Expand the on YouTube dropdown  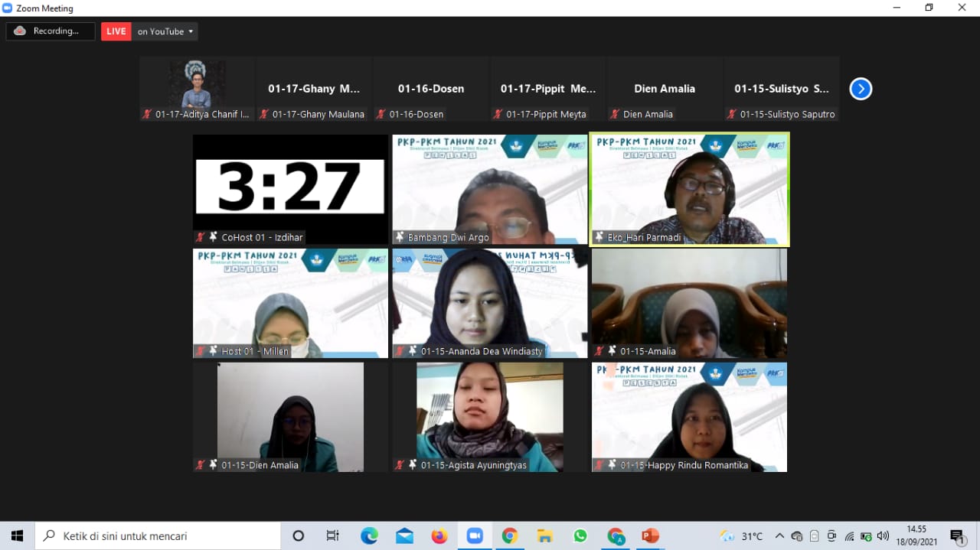pos(165,31)
